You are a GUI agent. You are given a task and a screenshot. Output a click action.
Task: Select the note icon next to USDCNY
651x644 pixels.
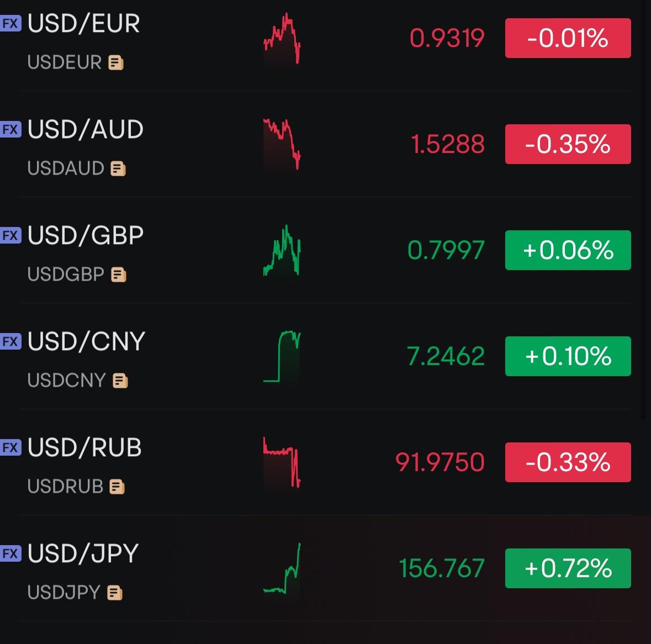120,381
